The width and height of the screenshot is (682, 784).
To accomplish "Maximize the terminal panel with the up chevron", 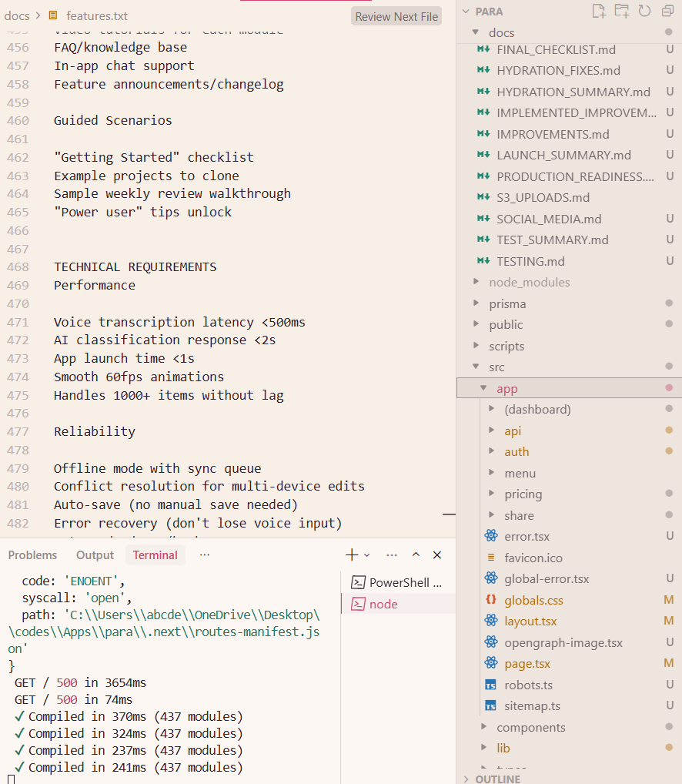I will pyautogui.click(x=416, y=555).
